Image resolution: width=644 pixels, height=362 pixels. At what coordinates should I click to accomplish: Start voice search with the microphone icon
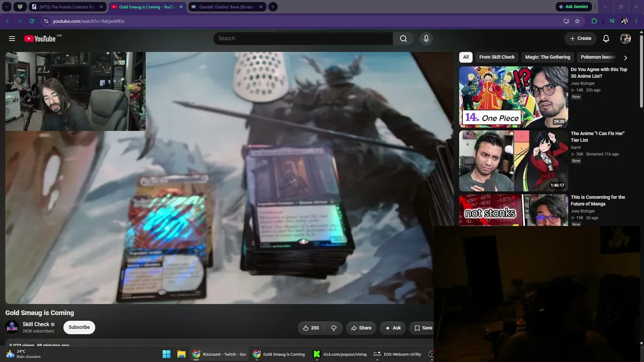(x=426, y=39)
